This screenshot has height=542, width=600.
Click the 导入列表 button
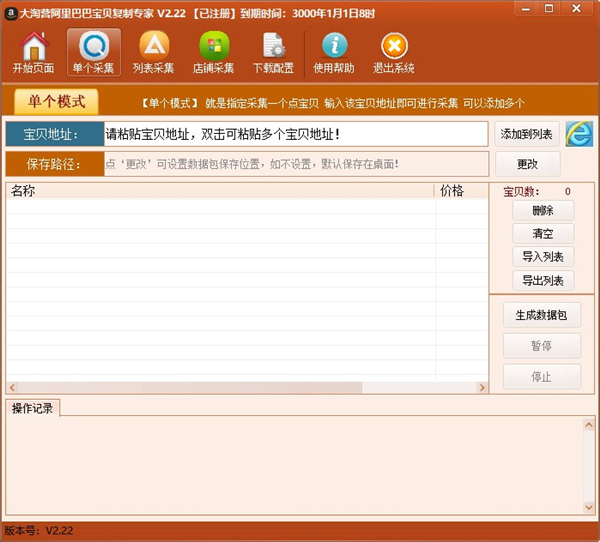pyautogui.click(x=543, y=257)
